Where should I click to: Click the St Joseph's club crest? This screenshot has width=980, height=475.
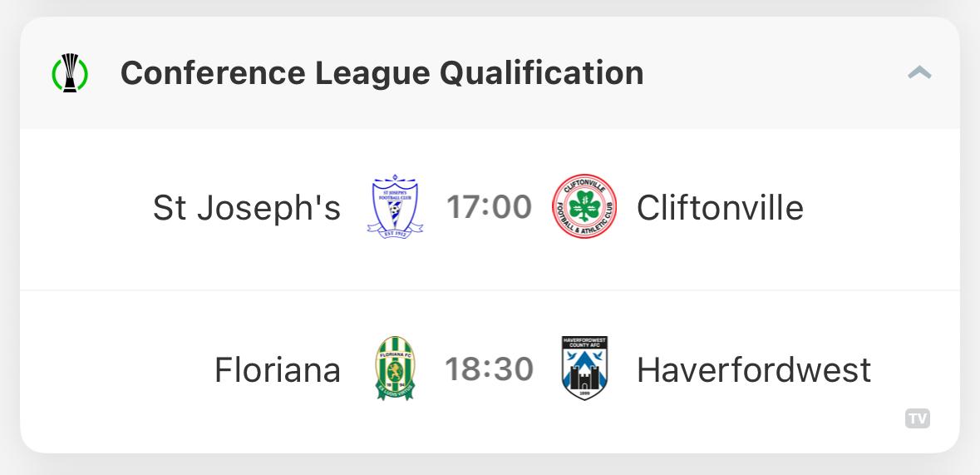click(x=395, y=206)
